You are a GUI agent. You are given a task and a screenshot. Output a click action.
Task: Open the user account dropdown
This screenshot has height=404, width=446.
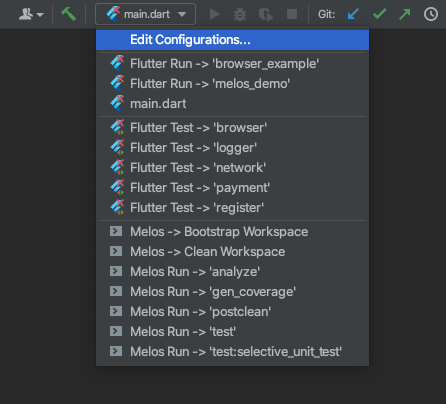pos(31,14)
